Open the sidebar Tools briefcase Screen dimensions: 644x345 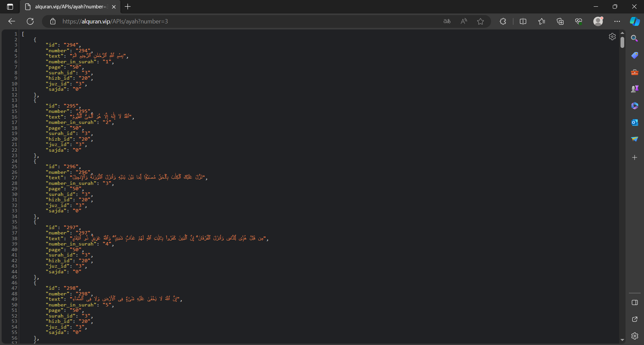(x=635, y=72)
